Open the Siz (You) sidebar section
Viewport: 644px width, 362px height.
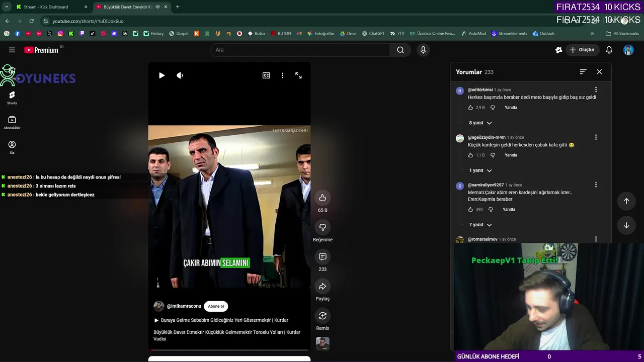[x=12, y=147]
